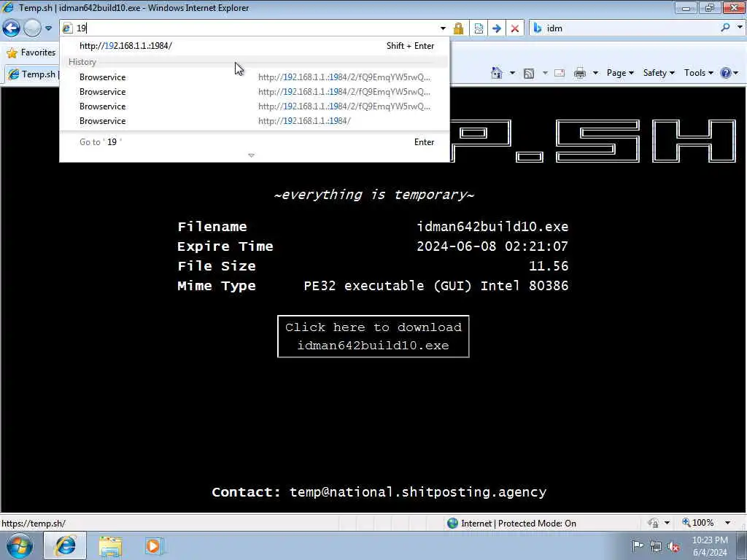Click the network tray icon
747x560 pixels.
pos(656,547)
